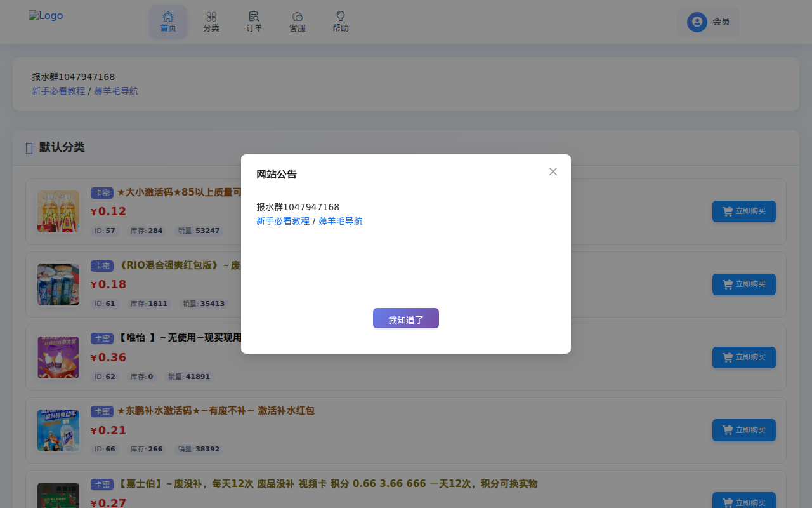Click the 卡密 tag on the RIO listing

(101, 265)
